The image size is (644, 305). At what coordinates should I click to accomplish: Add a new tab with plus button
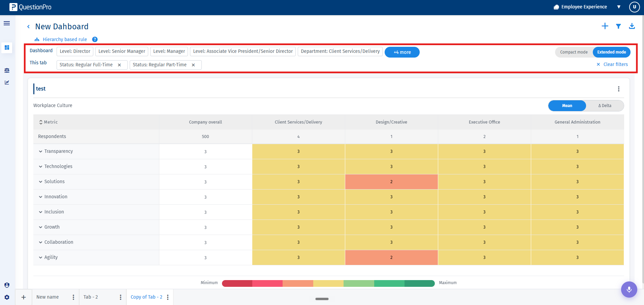coord(24,297)
